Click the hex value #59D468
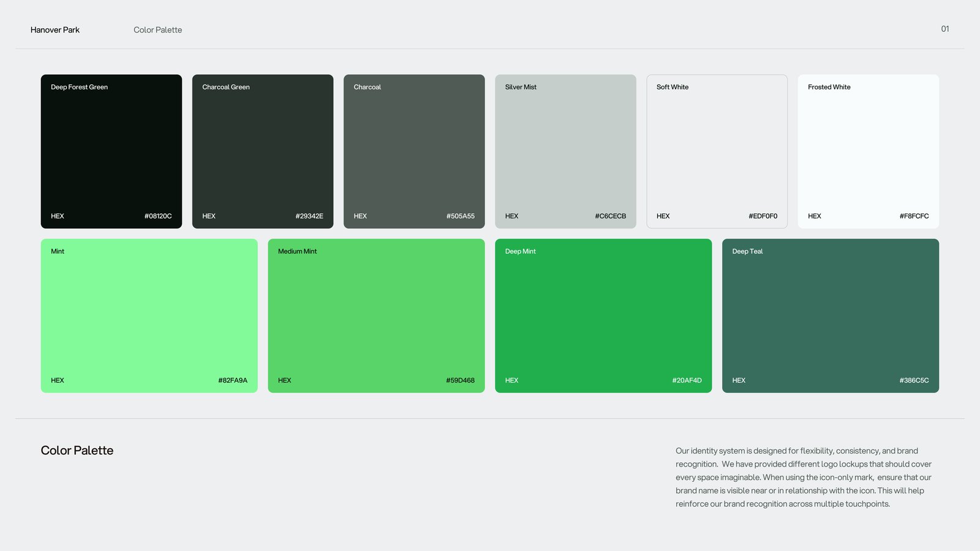The height and width of the screenshot is (551, 980). 461,380
